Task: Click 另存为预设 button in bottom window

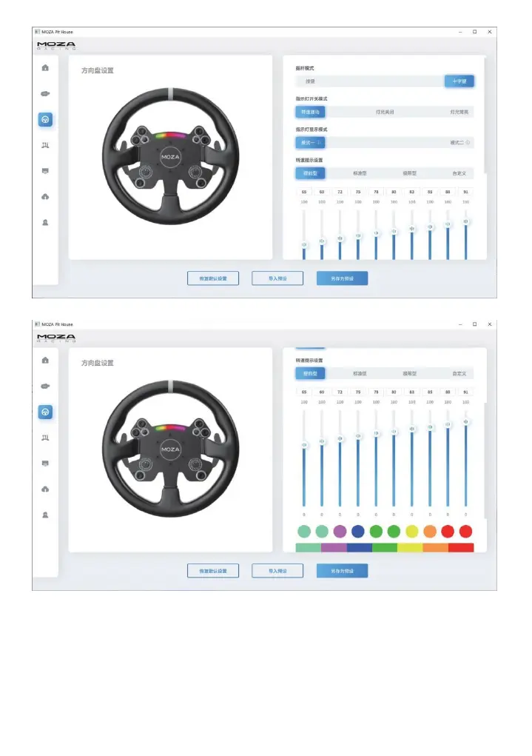Action: [342, 571]
